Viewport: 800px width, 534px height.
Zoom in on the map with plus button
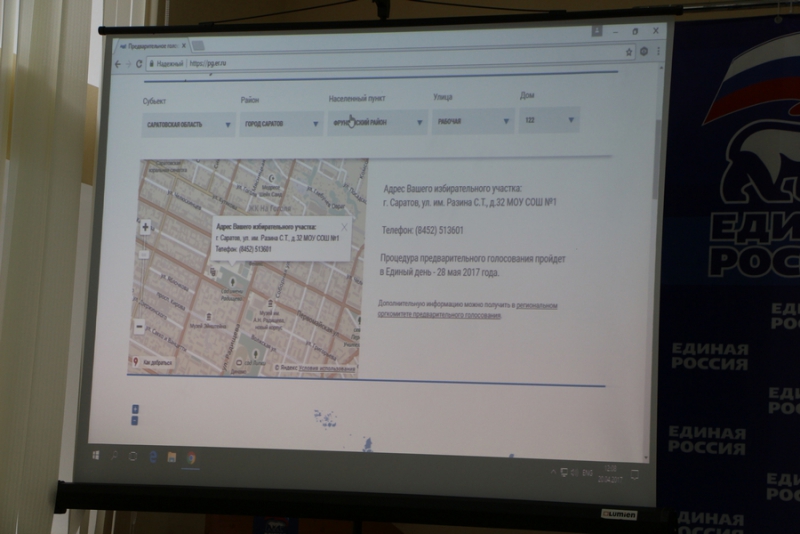(x=147, y=228)
